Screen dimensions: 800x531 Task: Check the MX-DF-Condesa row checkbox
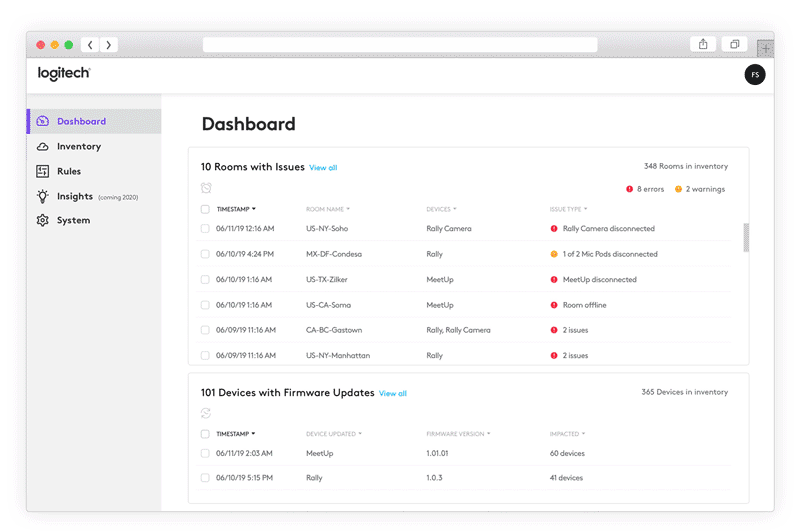click(205, 254)
